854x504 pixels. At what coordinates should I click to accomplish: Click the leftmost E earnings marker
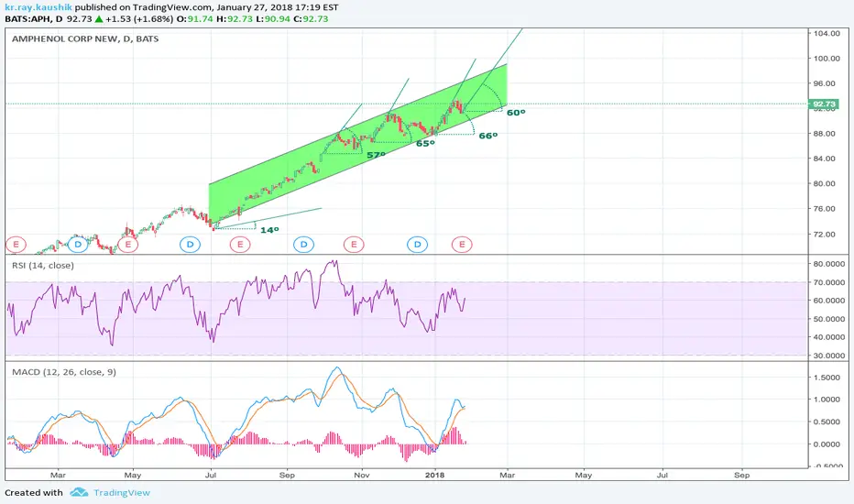(16, 244)
